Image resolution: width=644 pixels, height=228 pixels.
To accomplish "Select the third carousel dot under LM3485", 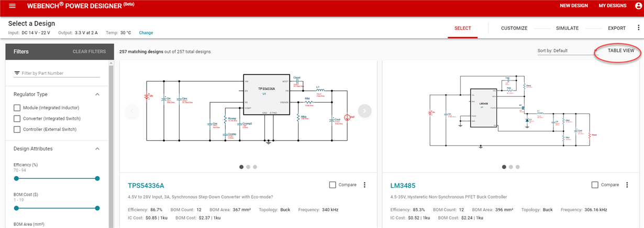I will [518, 167].
